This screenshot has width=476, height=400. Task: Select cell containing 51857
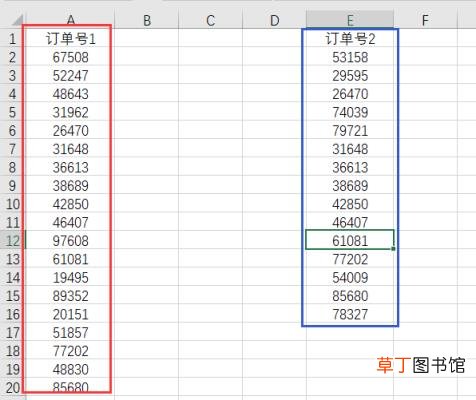click(70, 332)
